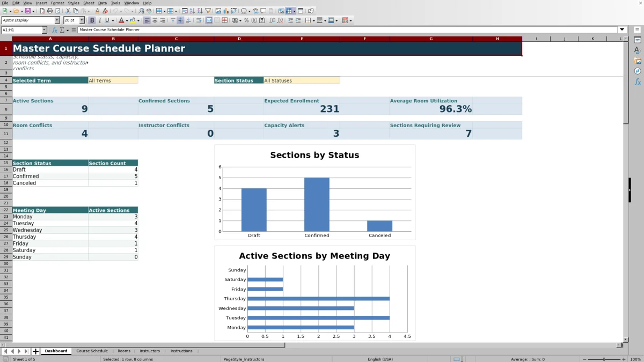644x362 pixels.
Task: Open the Font Color dropdown arrow
Action: click(126, 20)
